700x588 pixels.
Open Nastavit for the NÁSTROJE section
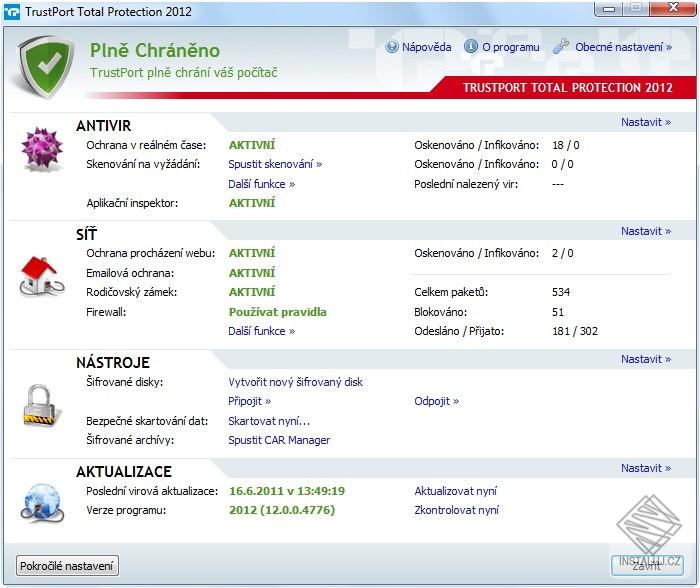tap(646, 359)
